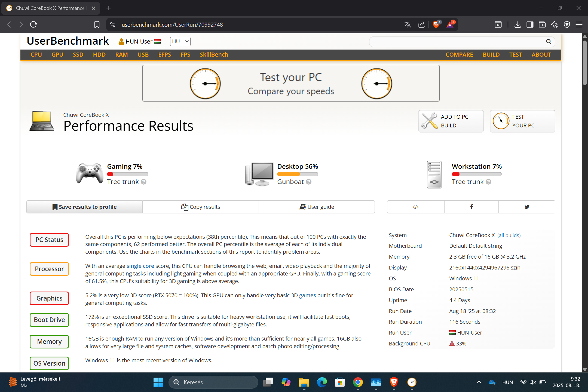The width and height of the screenshot is (588, 392).
Task: Open Brave Wallet icon
Action: click(x=542, y=24)
